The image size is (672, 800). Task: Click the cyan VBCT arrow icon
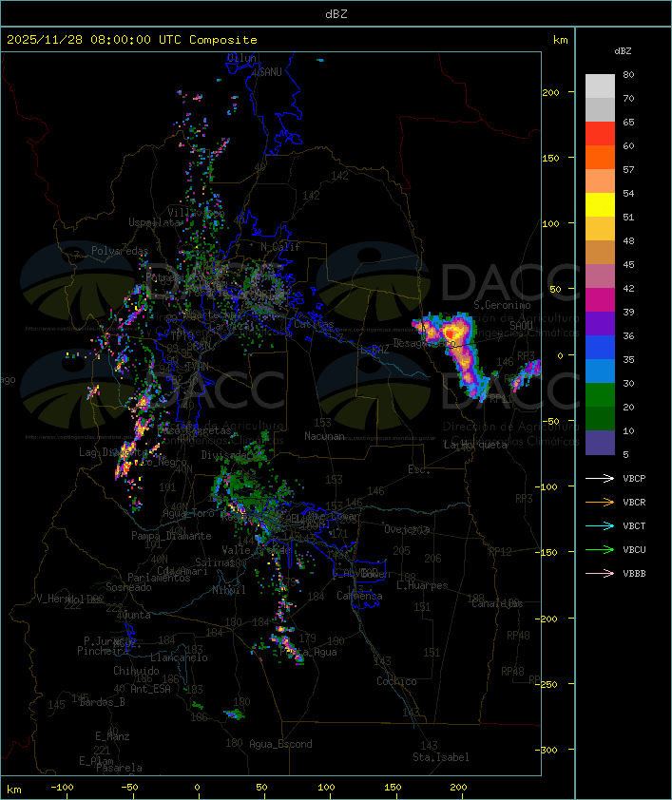[600, 525]
